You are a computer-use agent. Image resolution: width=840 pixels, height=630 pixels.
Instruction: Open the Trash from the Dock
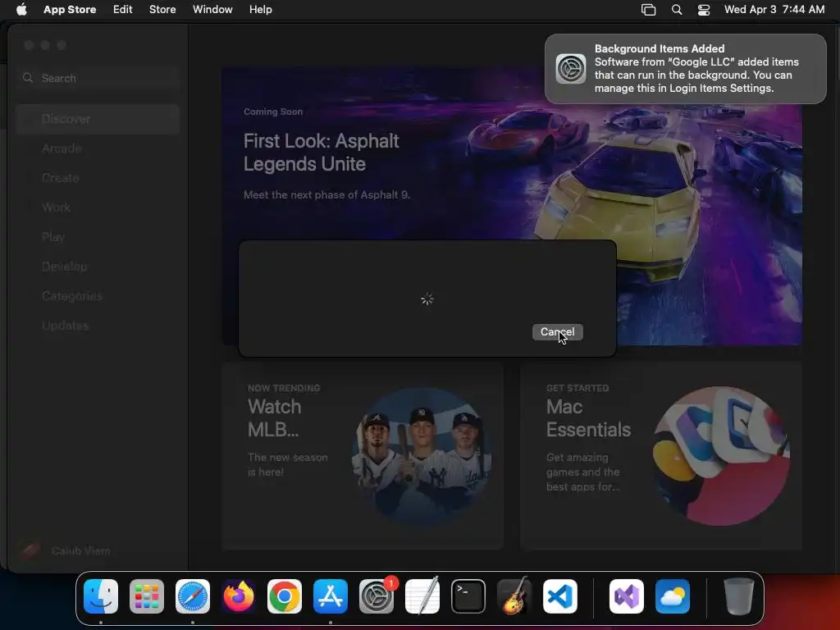[x=739, y=596]
